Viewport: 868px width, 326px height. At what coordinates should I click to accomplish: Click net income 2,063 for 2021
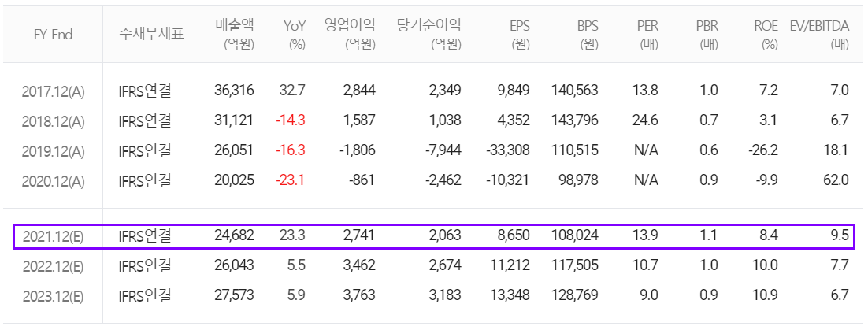click(445, 236)
